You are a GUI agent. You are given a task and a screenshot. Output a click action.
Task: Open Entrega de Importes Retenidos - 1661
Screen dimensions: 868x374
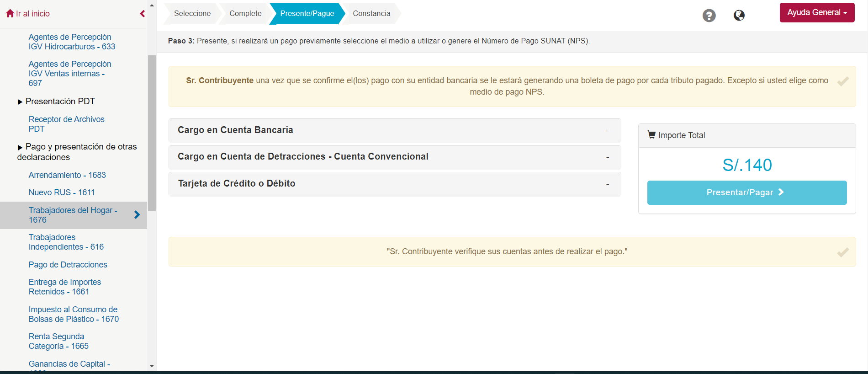(65, 287)
